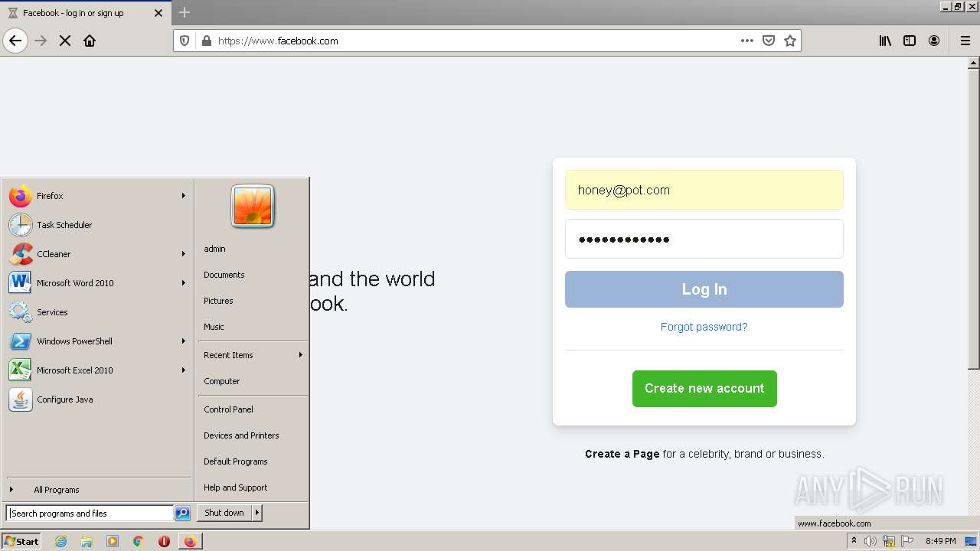Open Documents from Start menu

click(x=253, y=275)
